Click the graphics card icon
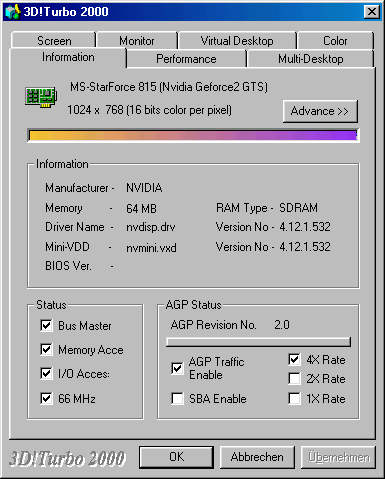The width and height of the screenshot is (385, 479). click(x=41, y=97)
